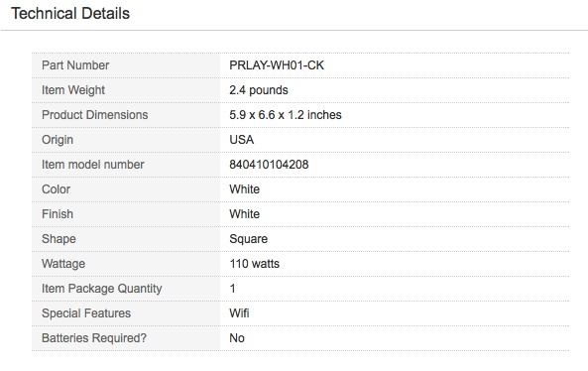Click the Item Weight label

pos(73,90)
